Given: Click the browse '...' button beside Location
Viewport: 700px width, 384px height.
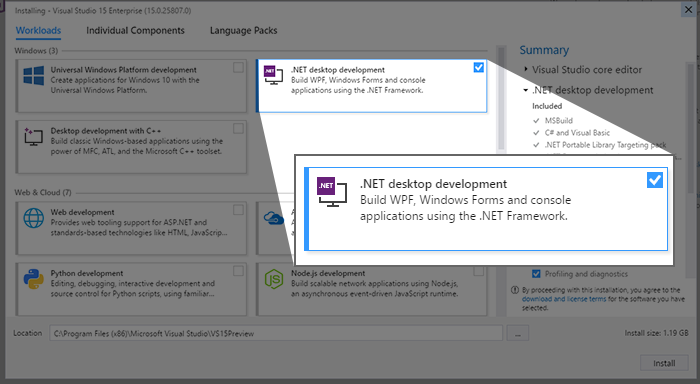Looking at the screenshot, I should pyautogui.click(x=518, y=333).
